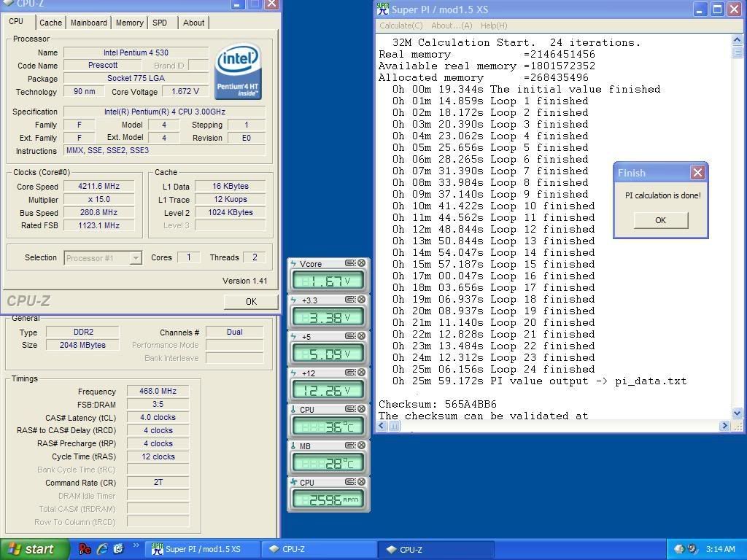Click the first system tray icon

coord(679,549)
